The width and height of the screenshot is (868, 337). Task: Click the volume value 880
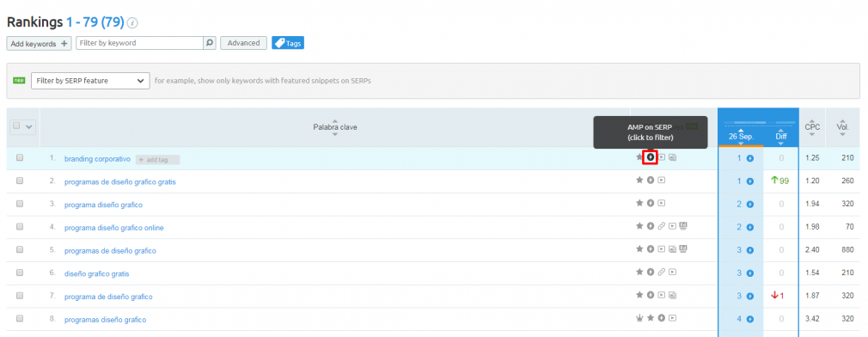coord(847,250)
